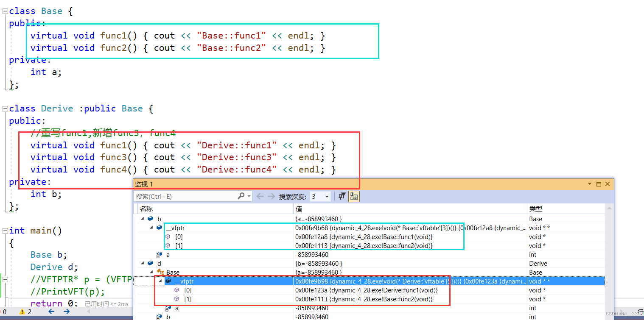Select the 0x00fe123a Derive::func1 value
Viewport: 644px width, 320px height.
(367, 290)
